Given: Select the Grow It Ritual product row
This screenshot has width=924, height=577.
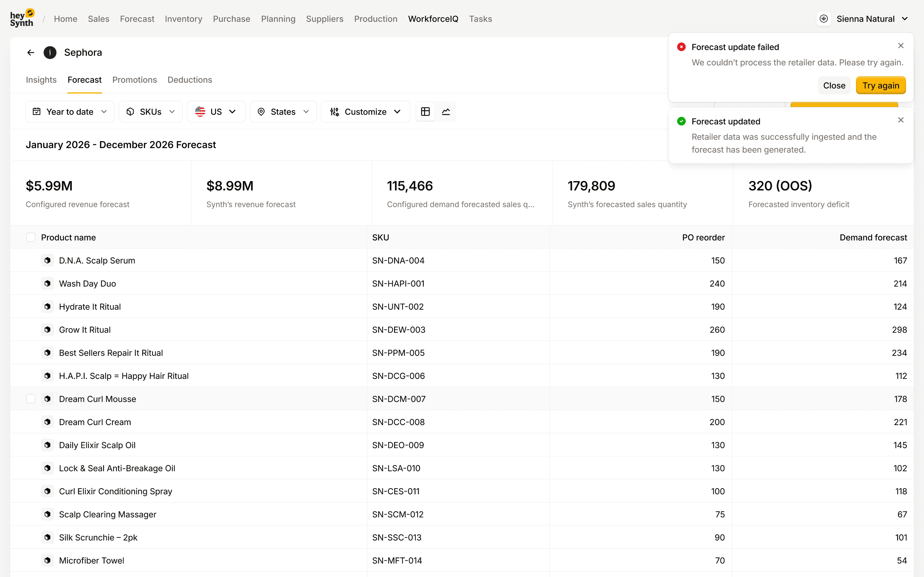Looking at the screenshot, I should [x=85, y=330].
